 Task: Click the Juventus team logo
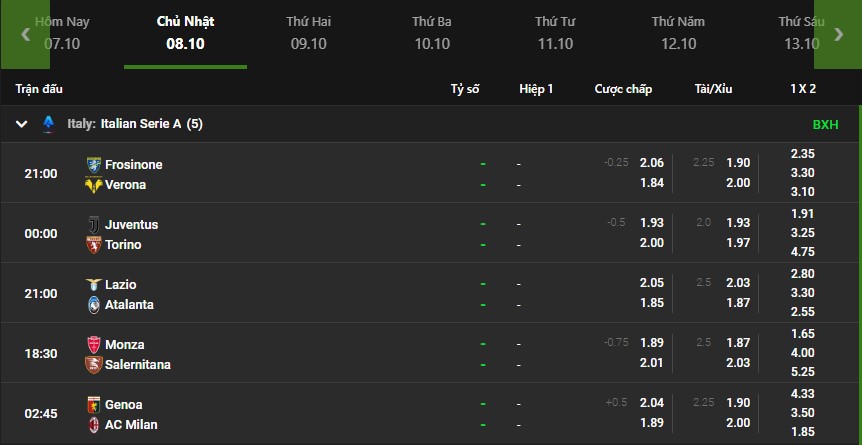[93, 224]
